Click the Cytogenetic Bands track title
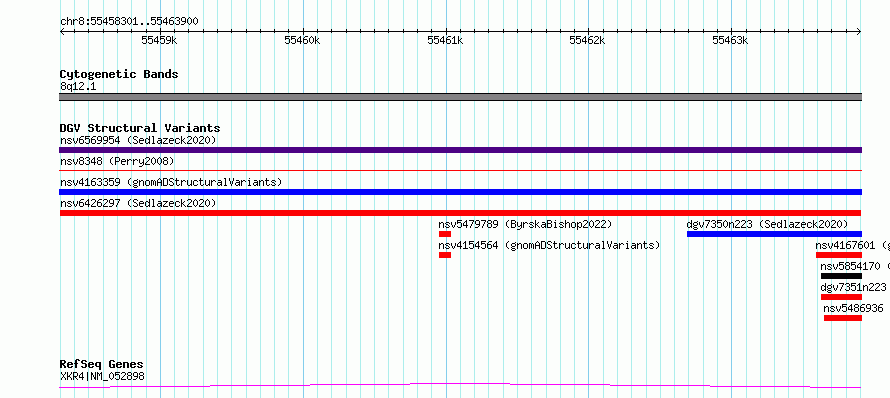 point(119,74)
